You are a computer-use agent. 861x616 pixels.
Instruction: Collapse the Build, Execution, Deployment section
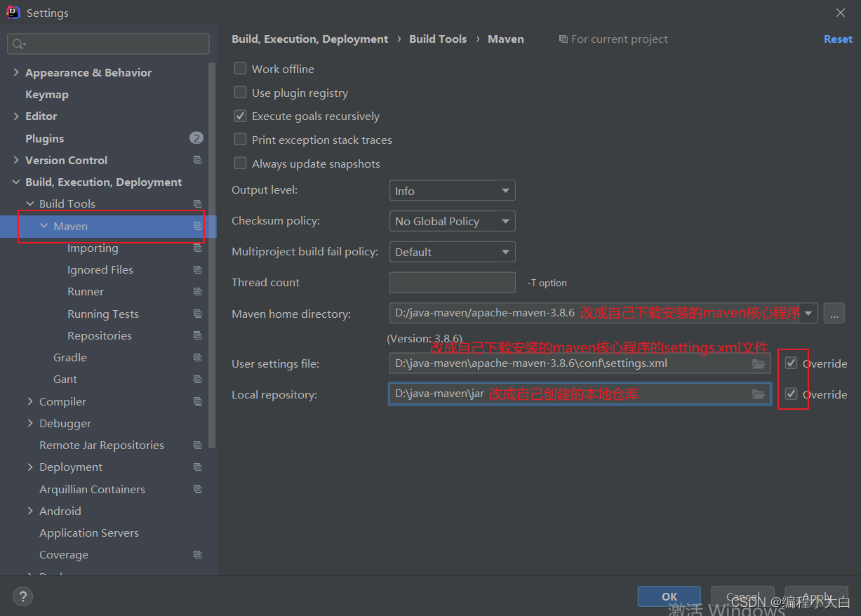click(x=16, y=182)
